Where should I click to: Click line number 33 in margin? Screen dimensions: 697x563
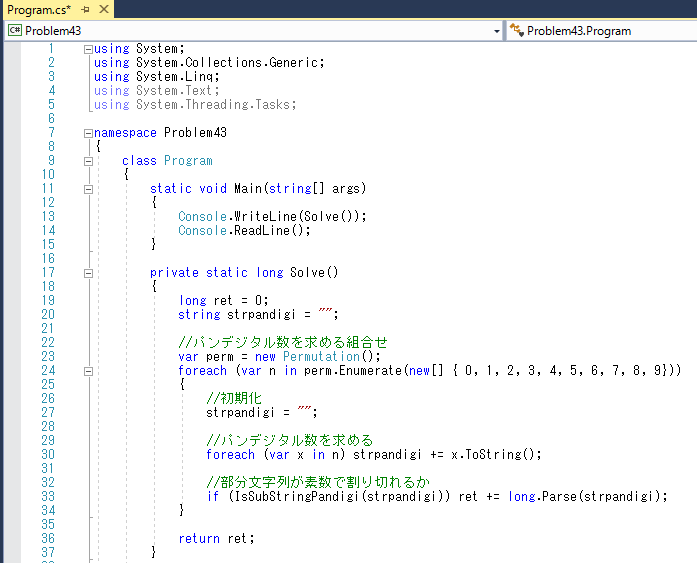click(48, 496)
